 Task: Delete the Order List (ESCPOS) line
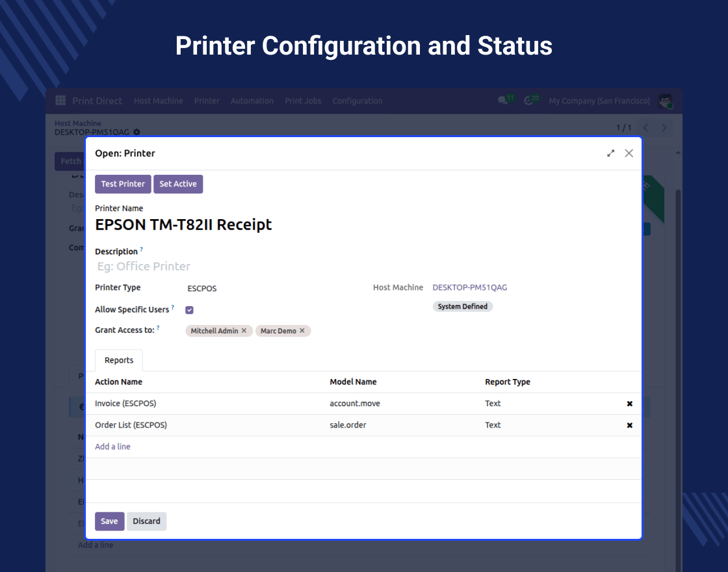point(629,425)
